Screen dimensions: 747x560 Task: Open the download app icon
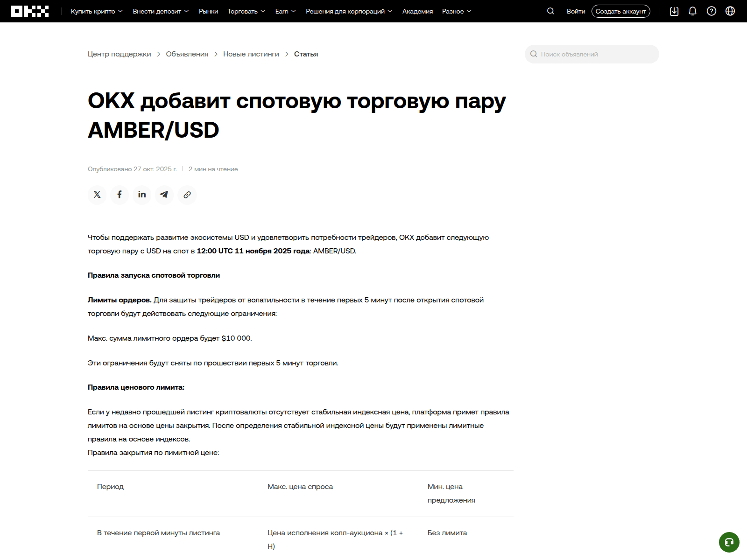tap(674, 11)
